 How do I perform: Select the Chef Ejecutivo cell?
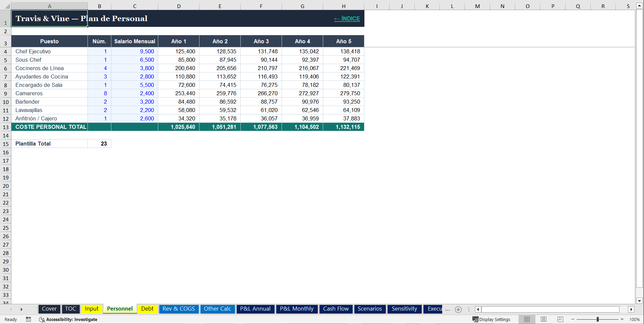coord(50,51)
